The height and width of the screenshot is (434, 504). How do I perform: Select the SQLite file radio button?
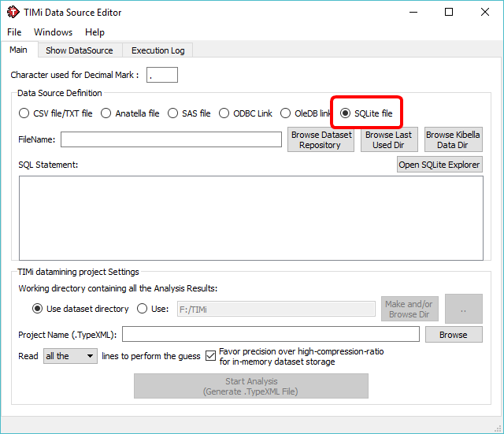(x=345, y=113)
